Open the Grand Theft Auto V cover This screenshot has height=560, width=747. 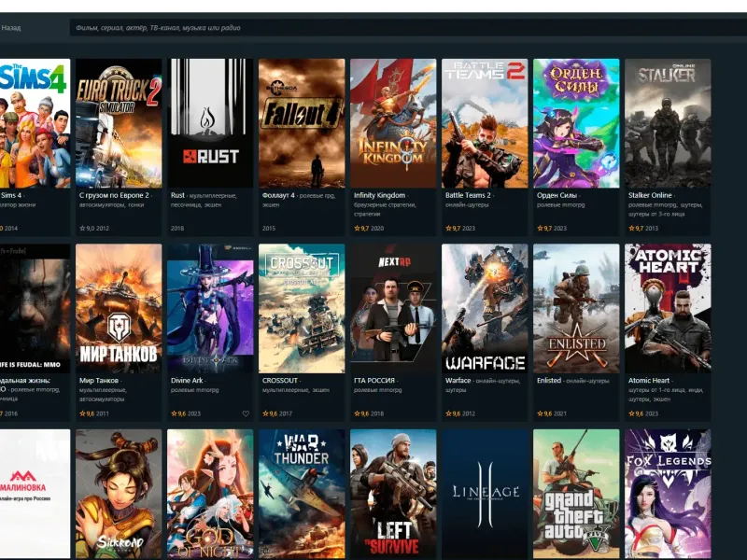tap(576, 494)
